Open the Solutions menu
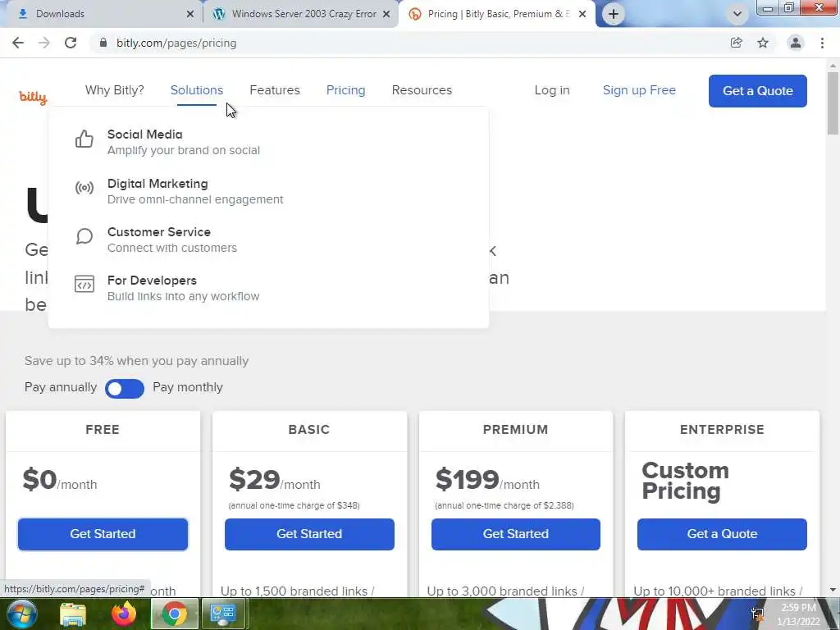The height and width of the screenshot is (630, 840). coord(197,90)
